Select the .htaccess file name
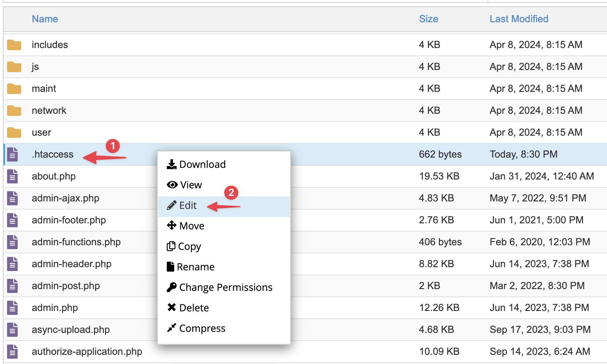This screenshot has width=607, height=364. point(53,154)
